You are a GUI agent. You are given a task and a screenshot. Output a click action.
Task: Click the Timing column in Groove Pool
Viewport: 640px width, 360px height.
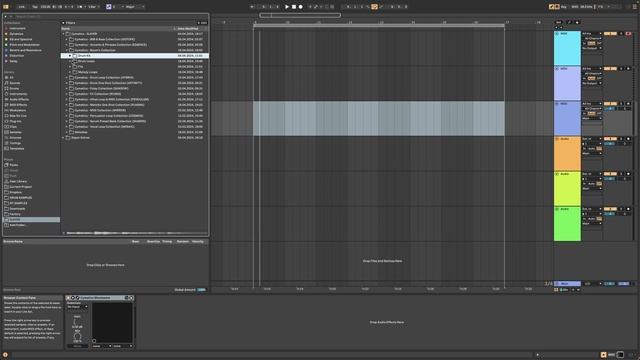pyautogui.click(x=167, y=242)
